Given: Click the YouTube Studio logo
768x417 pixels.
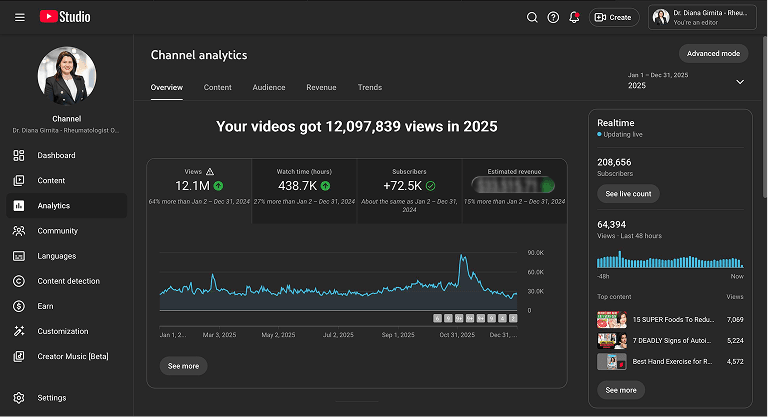Looking at the screenshot, I should click(65, 17).
